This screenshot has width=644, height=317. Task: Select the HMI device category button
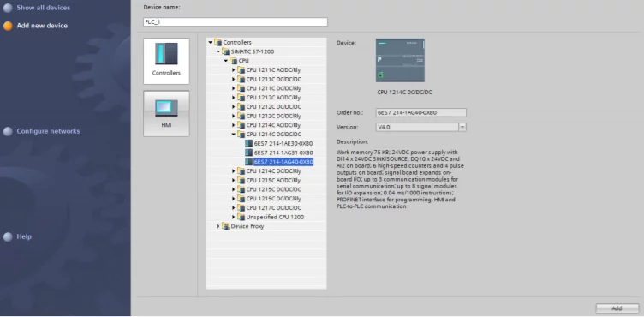coord(166,113)
